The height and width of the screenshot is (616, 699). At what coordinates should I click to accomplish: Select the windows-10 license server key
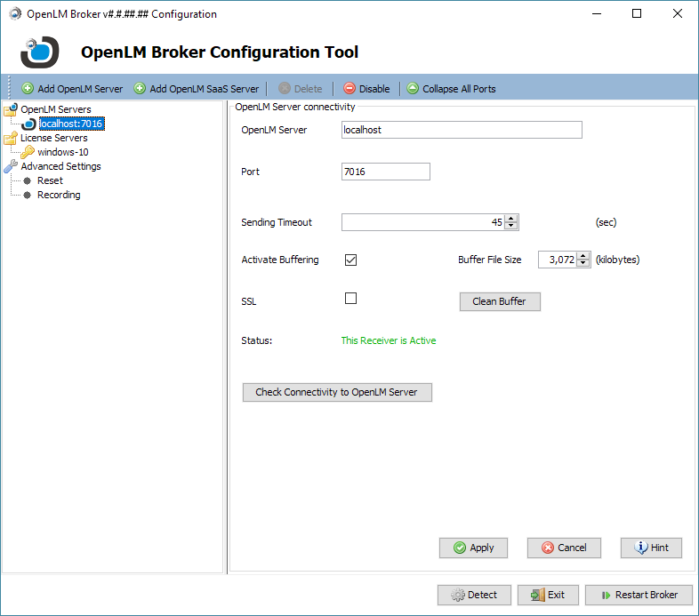coord(28,152)
